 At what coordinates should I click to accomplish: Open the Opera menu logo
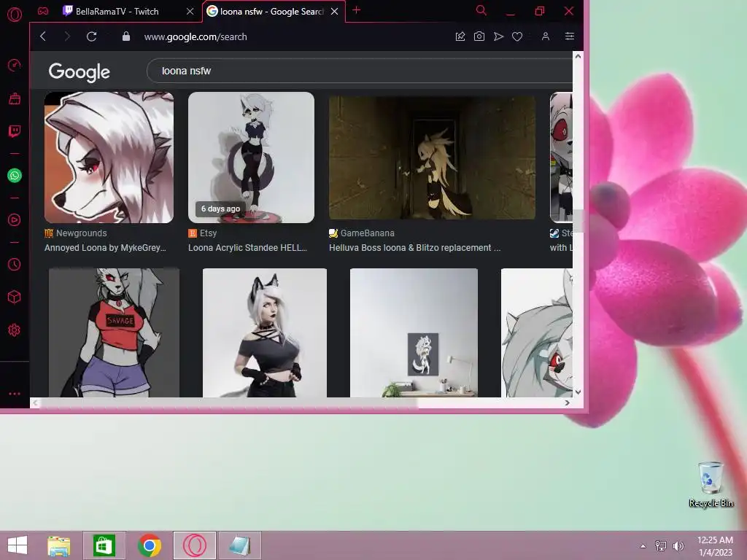tap(15, 15)
